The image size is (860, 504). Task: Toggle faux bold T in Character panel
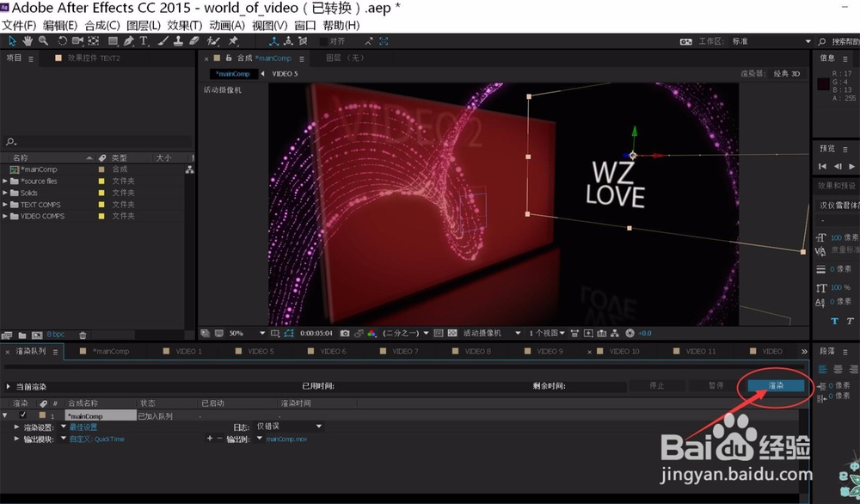point(834,322)
